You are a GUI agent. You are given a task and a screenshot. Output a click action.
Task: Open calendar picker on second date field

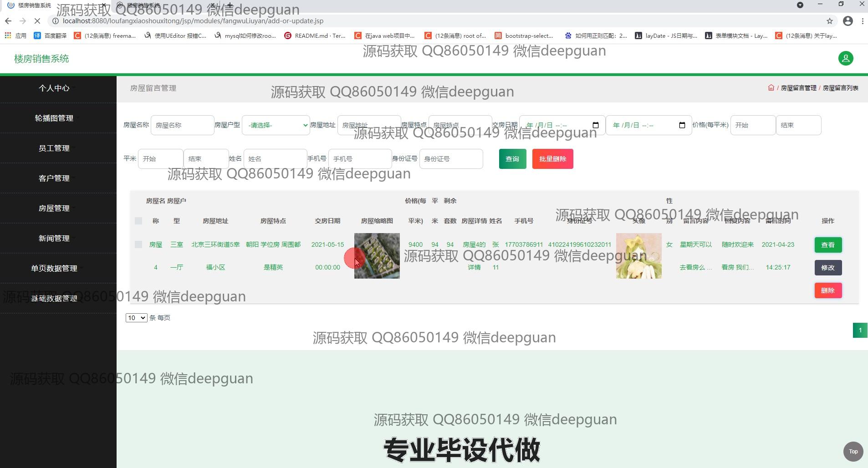(682, 125)
